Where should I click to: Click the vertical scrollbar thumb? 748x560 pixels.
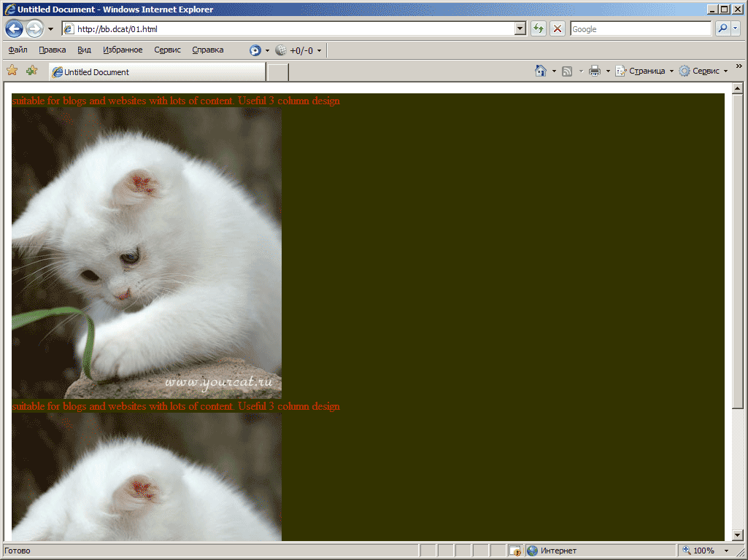(x=738, y=251)
